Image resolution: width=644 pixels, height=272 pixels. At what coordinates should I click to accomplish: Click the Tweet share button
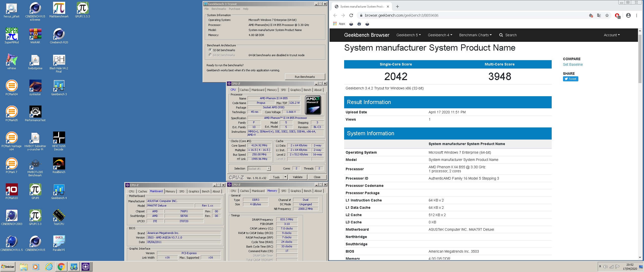click(570, 79)
